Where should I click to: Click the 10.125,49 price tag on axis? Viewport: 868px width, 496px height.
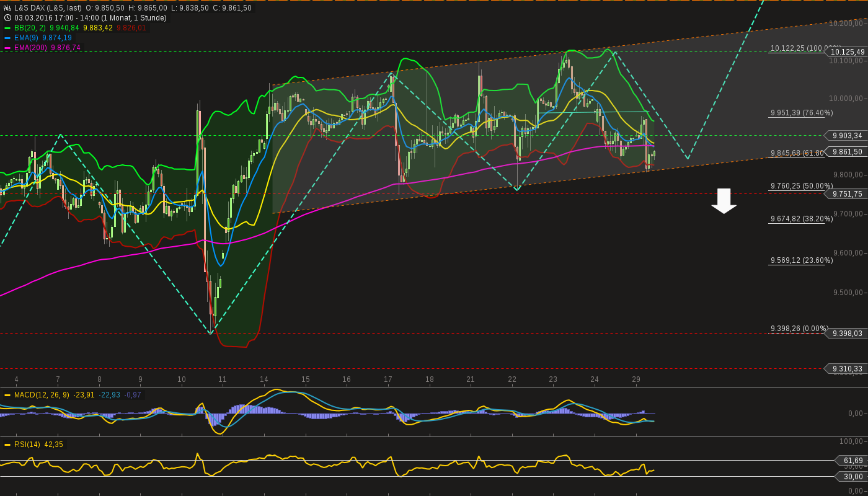coord(848,52)
